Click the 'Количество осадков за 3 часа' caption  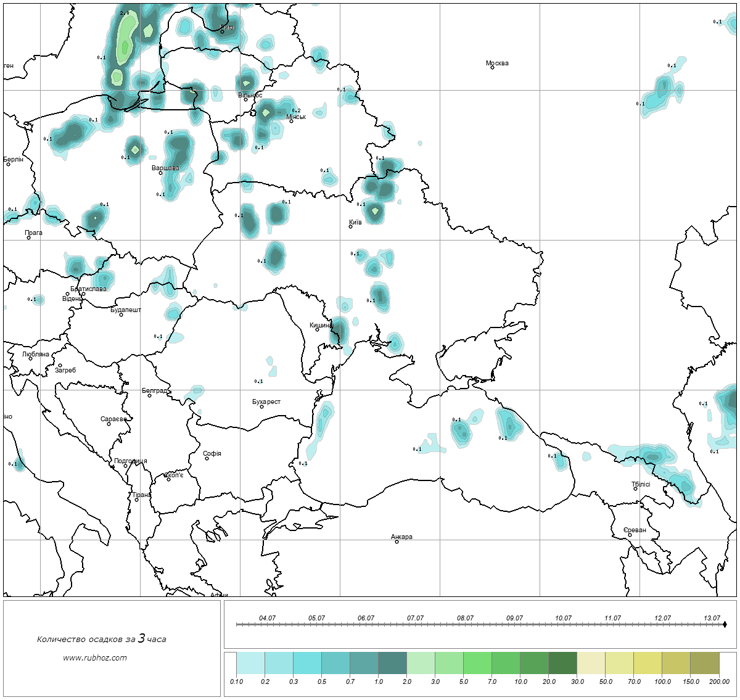101,639
